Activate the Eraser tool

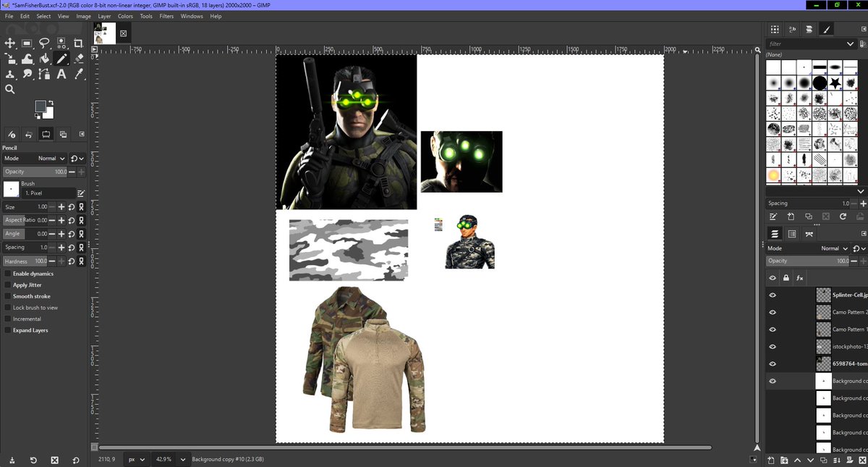[77, 58]
